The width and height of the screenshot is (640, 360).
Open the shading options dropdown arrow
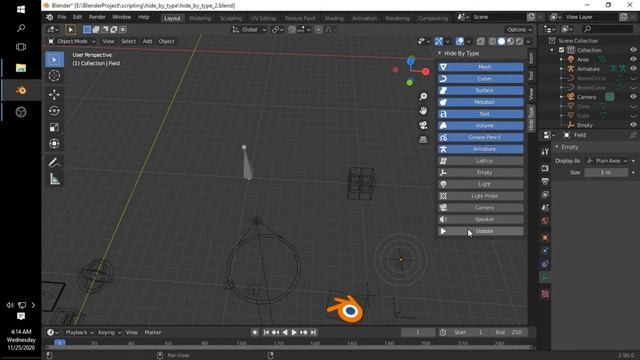(x=529, y=42)
